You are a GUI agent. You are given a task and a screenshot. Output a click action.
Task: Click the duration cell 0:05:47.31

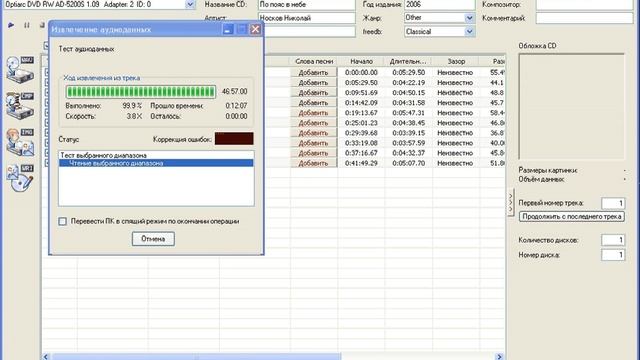click(409, 113)
